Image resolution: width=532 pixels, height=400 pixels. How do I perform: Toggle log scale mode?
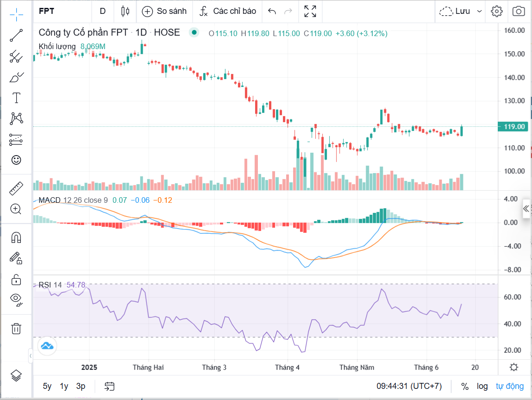pos(482,386)
